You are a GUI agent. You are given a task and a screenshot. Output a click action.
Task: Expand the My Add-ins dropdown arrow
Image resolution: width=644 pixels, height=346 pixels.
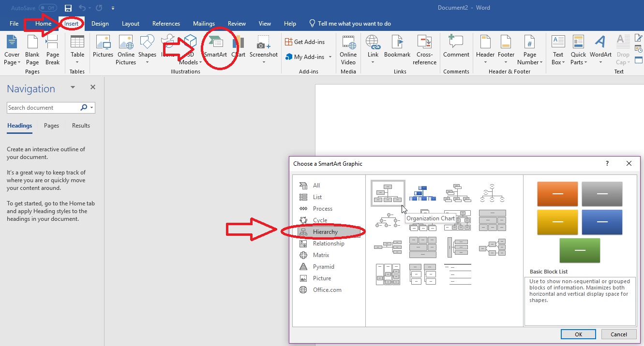click(x=330, y=57)
